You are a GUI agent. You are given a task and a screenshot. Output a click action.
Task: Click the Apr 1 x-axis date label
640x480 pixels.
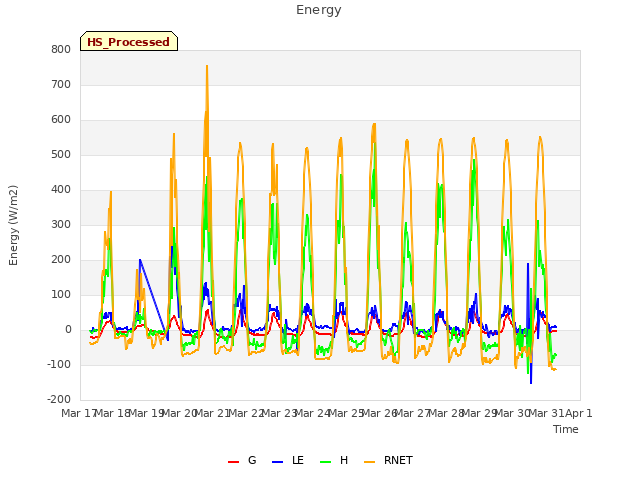click(579, 413)
